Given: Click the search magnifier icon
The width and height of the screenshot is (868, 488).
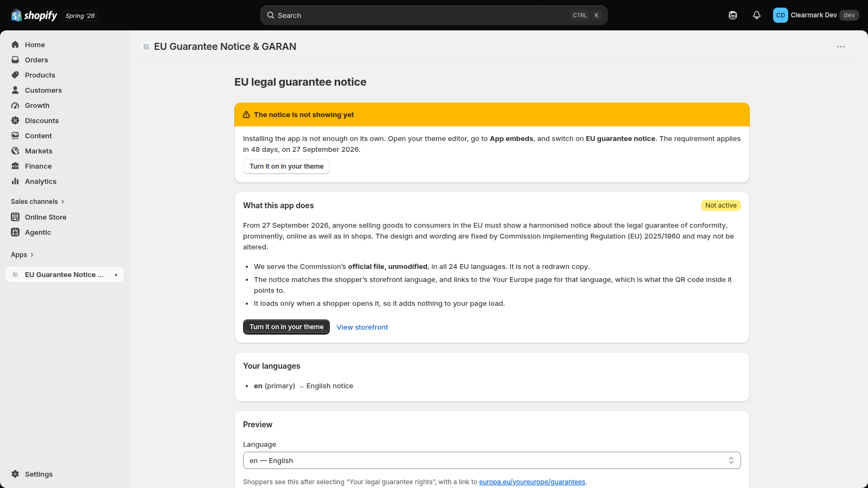Looking at the screenshot, I should 271,15.
